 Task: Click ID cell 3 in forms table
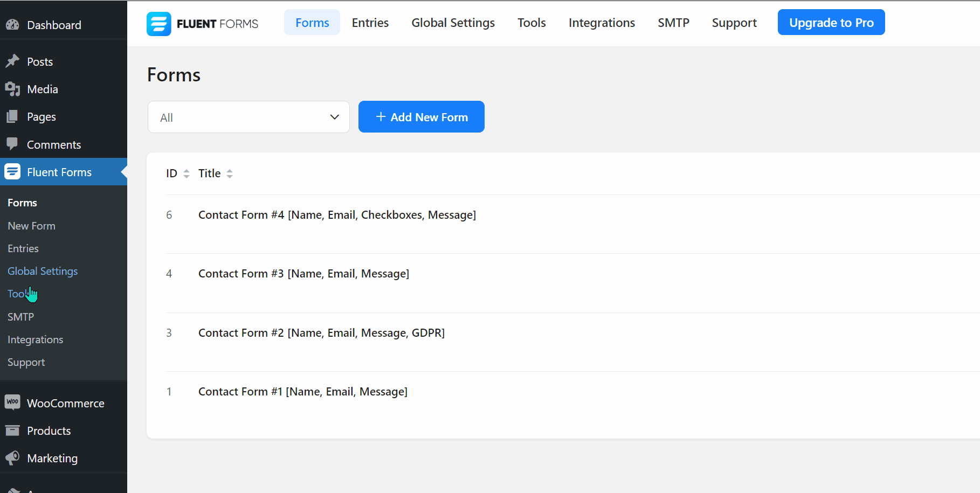point(169,332)
